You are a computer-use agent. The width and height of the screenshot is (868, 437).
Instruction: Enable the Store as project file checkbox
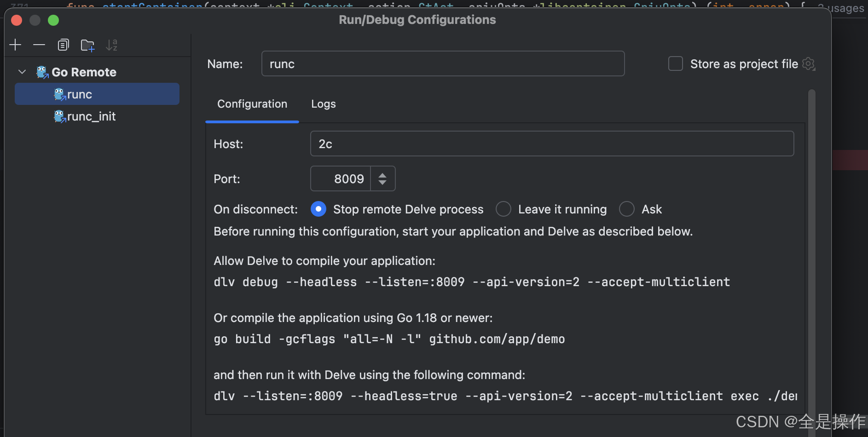click(x=675, y=64)
